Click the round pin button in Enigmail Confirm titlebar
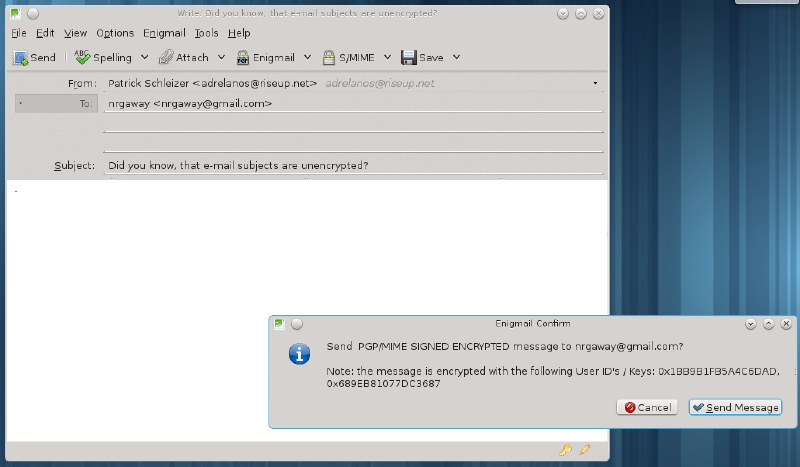The image size is (800, 467). coord(297,324)
